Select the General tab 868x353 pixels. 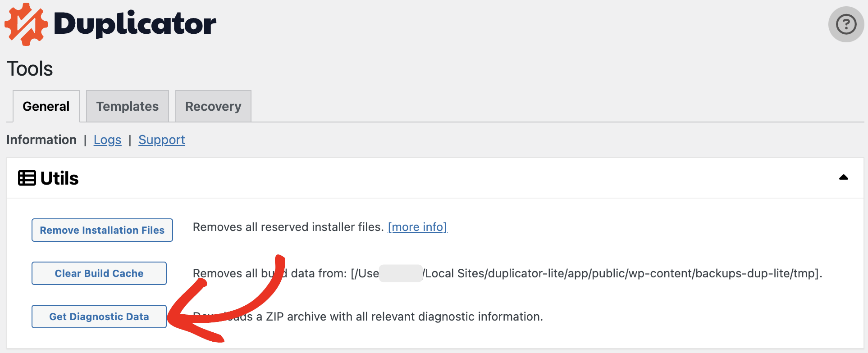46,106
